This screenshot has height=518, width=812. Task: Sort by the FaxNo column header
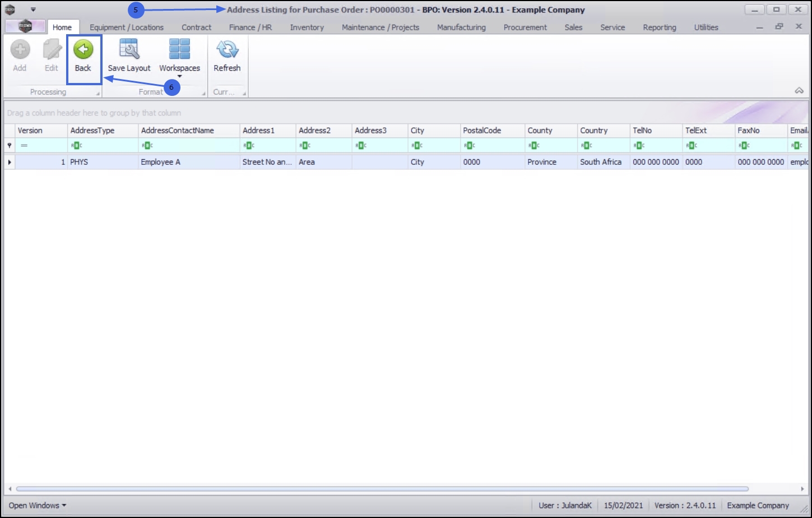(x=762, y=131)
